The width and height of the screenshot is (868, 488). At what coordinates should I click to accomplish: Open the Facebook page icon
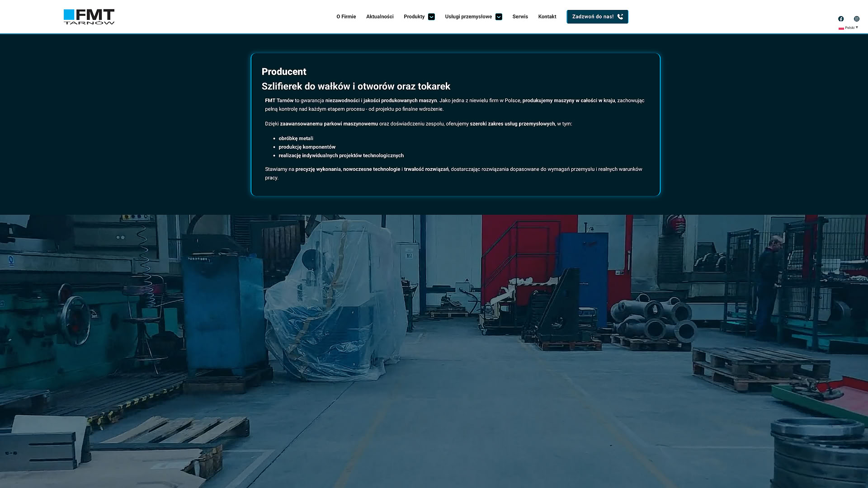pos(841,19)
